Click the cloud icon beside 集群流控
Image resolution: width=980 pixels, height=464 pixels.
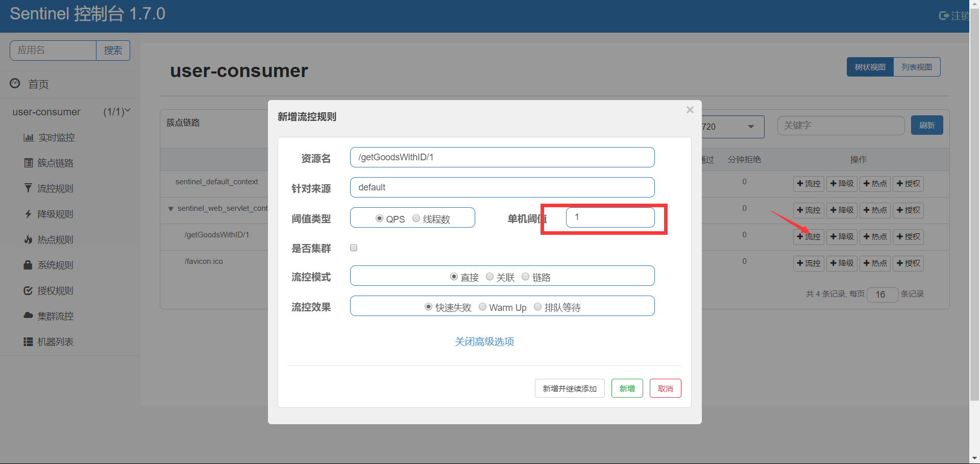coord(29,315)
